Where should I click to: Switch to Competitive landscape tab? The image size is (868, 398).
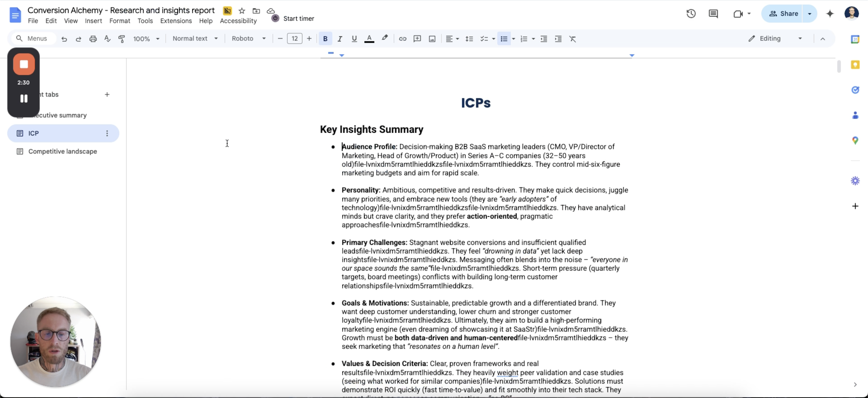(63, 151)
